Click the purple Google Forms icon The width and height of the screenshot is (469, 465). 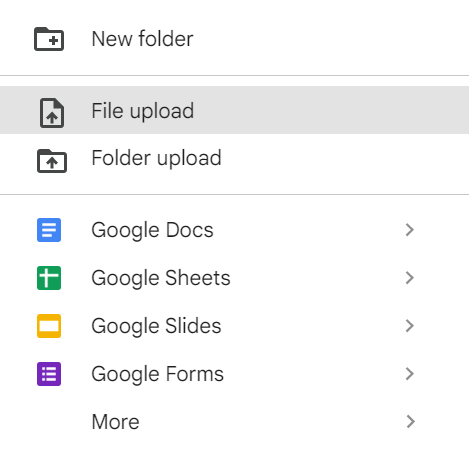(x=49, y=374)
